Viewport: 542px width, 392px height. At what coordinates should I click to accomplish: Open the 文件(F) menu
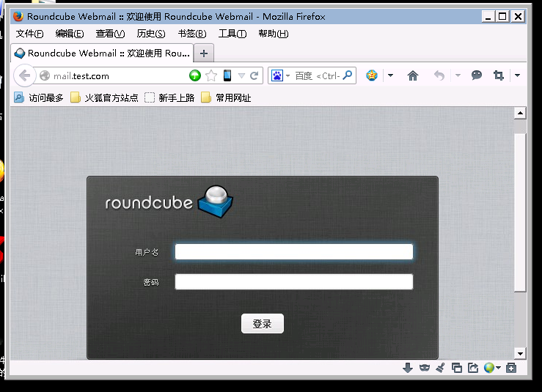30,34
